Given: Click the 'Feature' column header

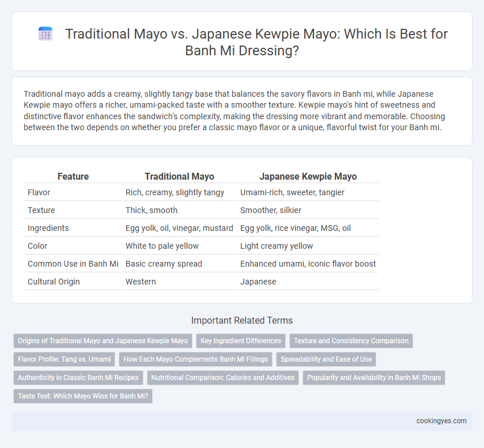Looking at the screenshot, I should pos(73,176).
